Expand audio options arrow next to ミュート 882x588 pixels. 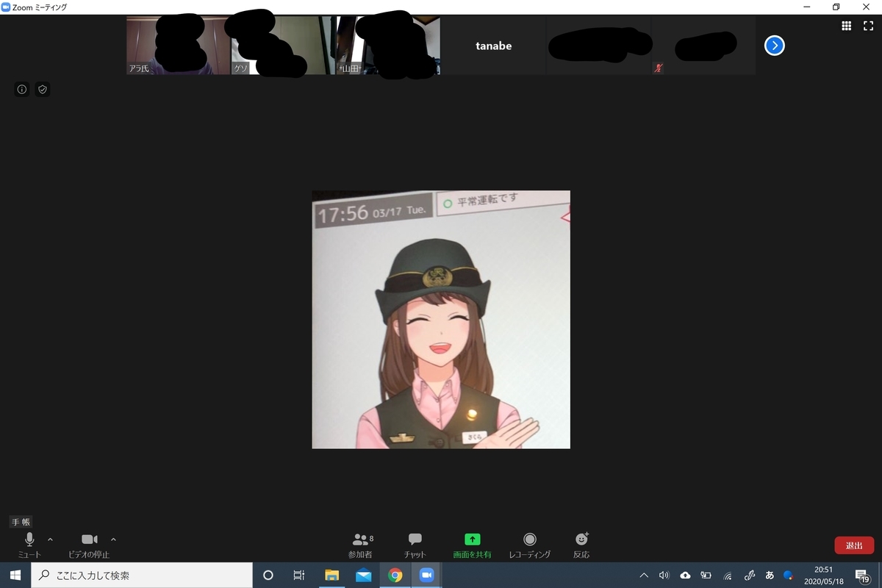tap(50, 539)
